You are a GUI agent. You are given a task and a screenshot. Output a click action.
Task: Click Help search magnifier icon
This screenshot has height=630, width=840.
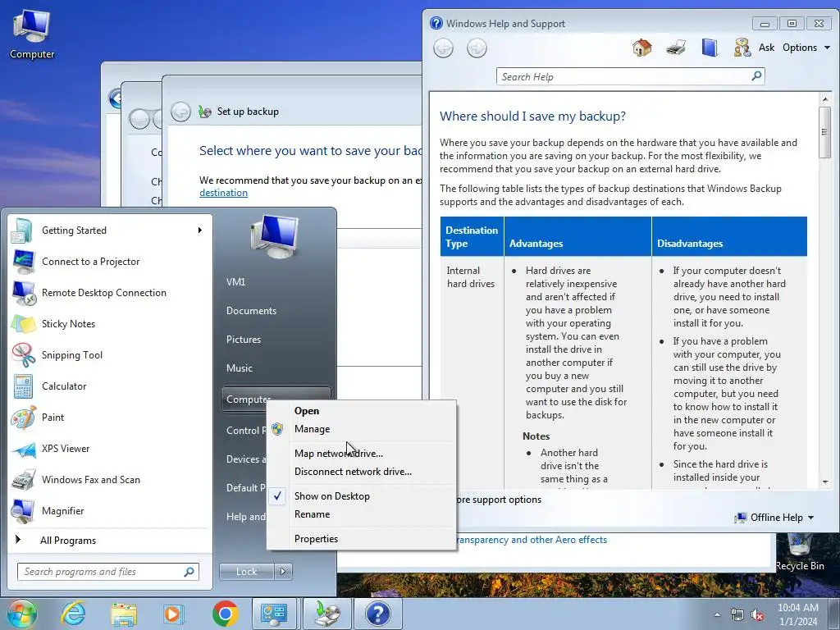click(x=756, y=76)
